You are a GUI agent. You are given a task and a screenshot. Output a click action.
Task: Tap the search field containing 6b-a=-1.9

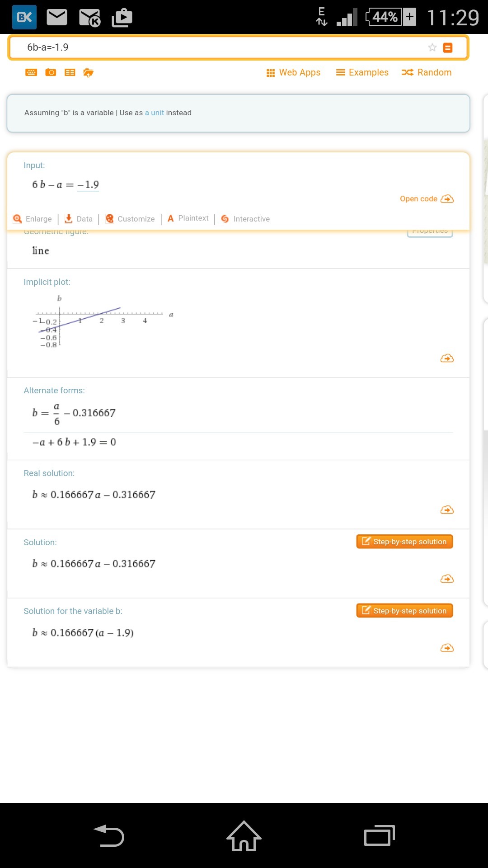pyautogui.click(x=181, y=47)
